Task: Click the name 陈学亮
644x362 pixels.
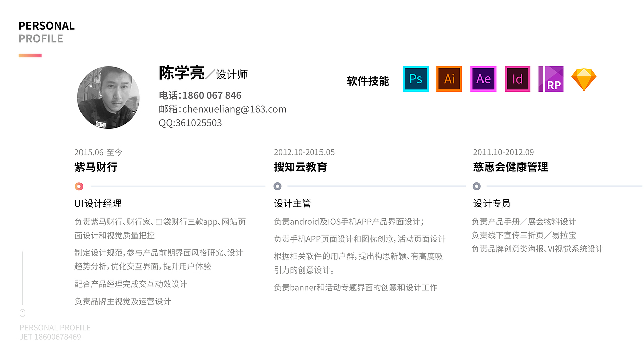Action: coord(182,73)
